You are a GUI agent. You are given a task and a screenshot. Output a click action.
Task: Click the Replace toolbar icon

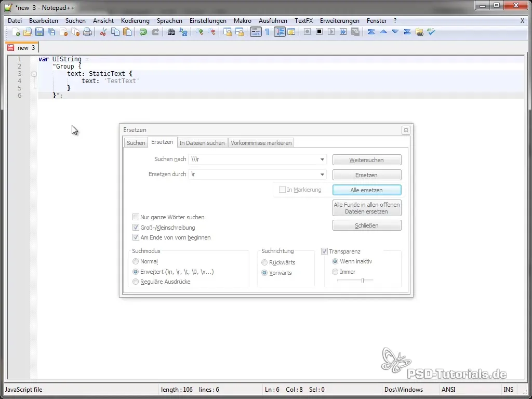[x=183, y=32]
